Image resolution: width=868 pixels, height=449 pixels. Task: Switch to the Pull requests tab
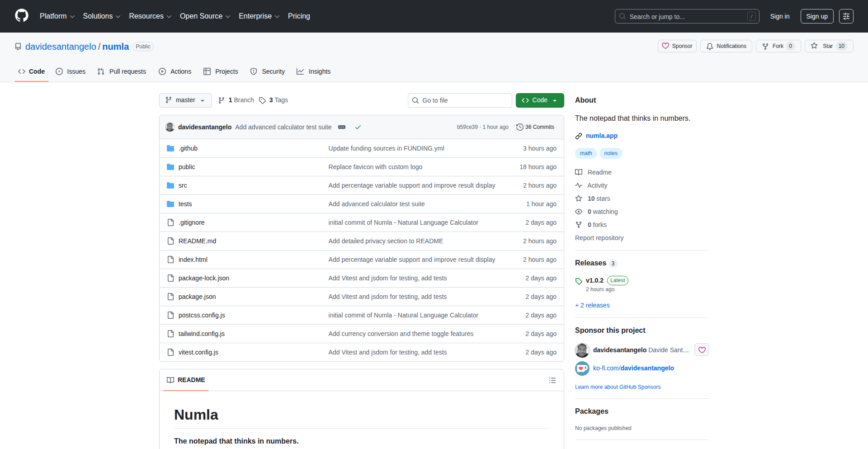(122, 71)
